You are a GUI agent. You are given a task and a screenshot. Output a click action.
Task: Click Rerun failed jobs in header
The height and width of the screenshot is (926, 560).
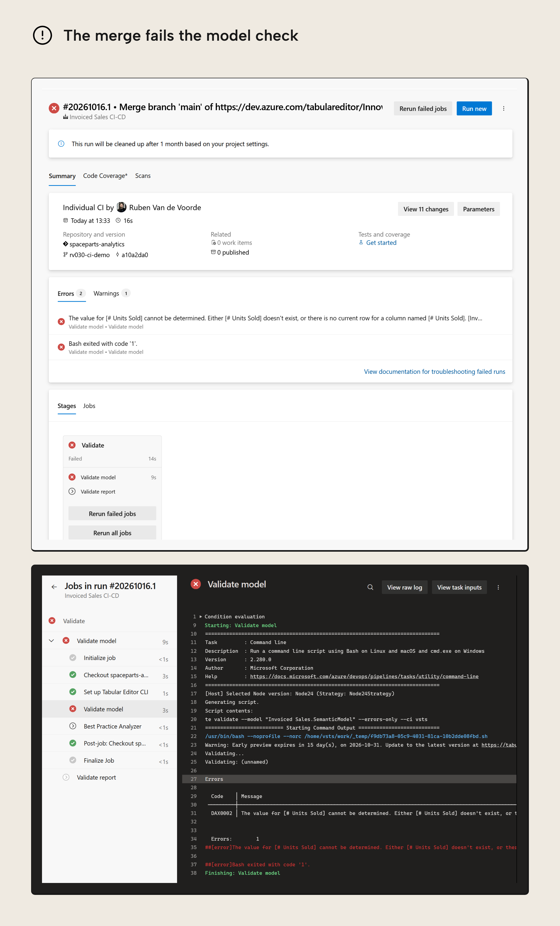click(x=423, y=109)
